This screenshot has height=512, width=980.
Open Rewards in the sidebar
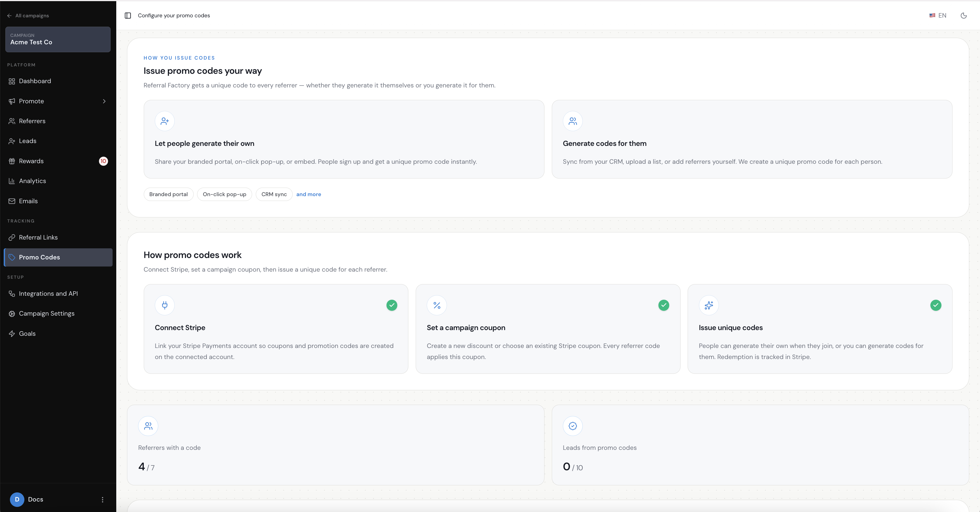[58, 161]
